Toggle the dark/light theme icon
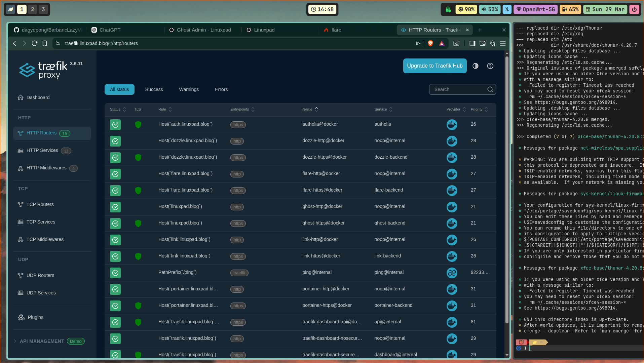 click(475, 66)
